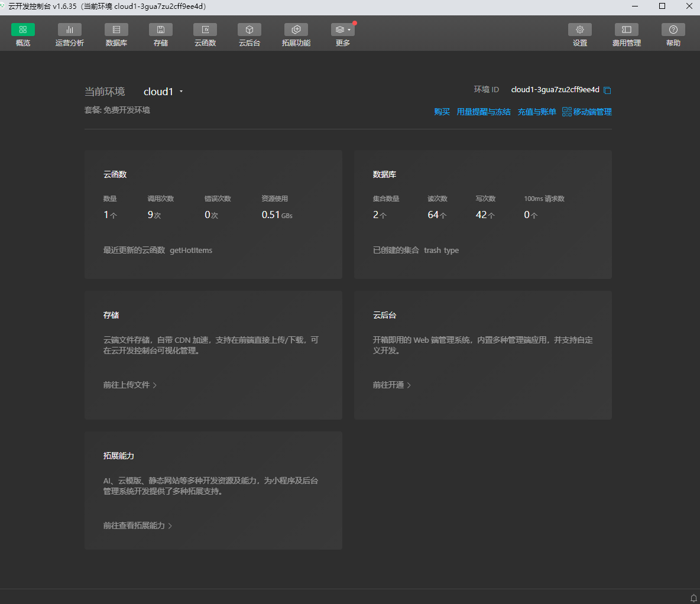Click the 集合数量 value 2

[380, 215]
